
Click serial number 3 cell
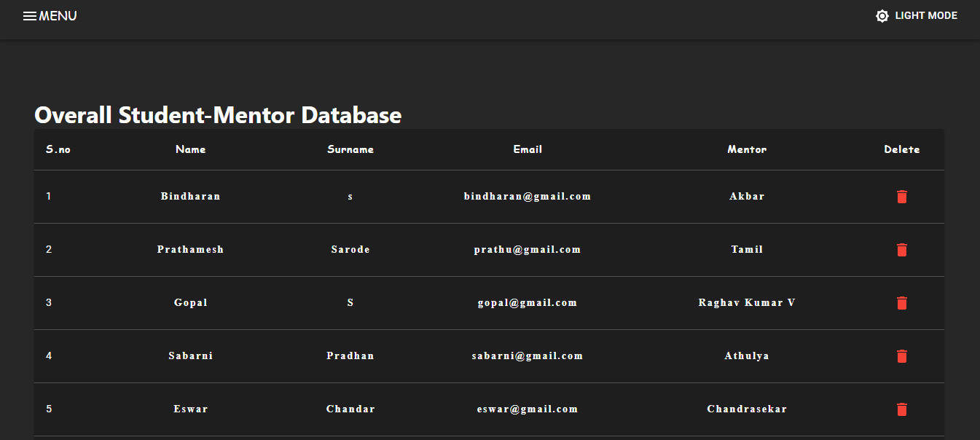[49, 303]
